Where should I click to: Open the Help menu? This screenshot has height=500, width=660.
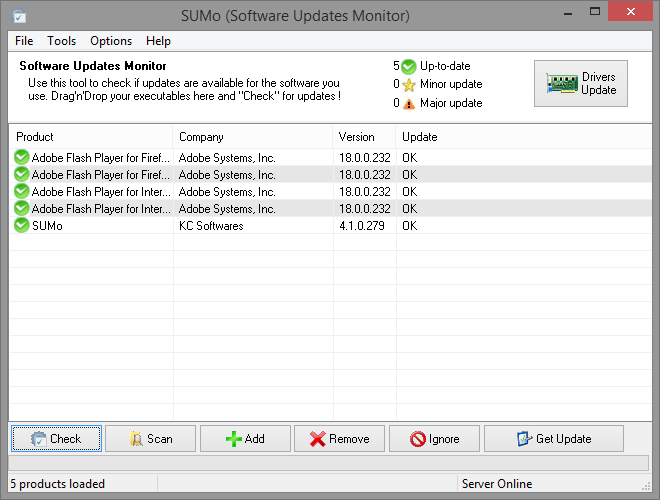(158, 41)
